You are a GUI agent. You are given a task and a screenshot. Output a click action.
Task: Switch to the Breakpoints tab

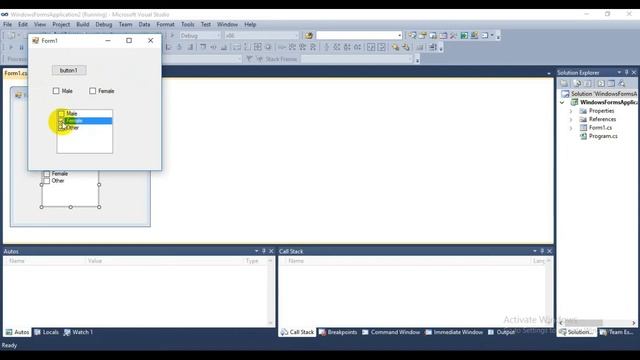pos(338,332)
